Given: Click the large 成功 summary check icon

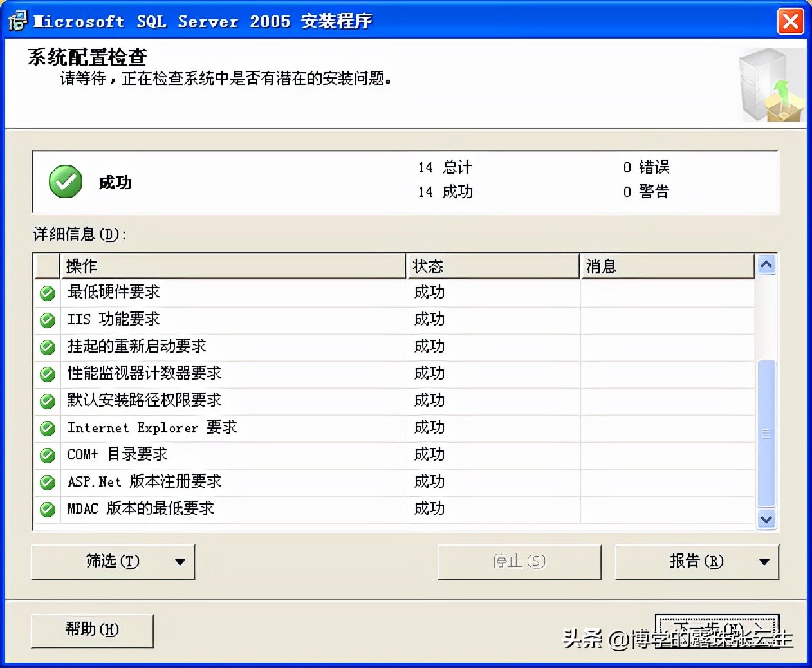Looking at the screenshot, I should [64, 181].
